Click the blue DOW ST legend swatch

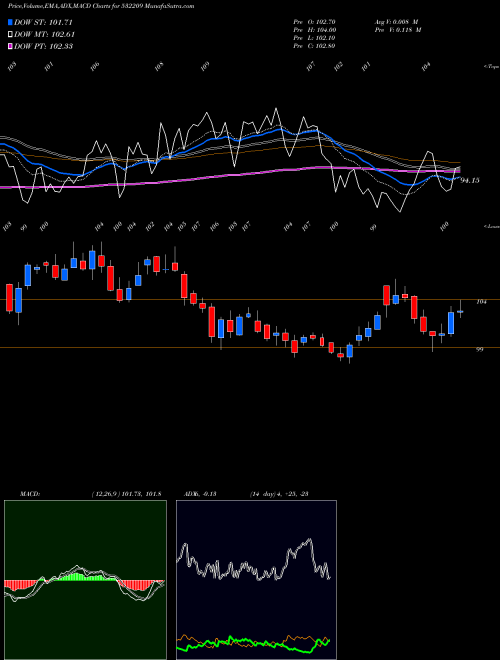pyautogui.click(x=11, y=22)
